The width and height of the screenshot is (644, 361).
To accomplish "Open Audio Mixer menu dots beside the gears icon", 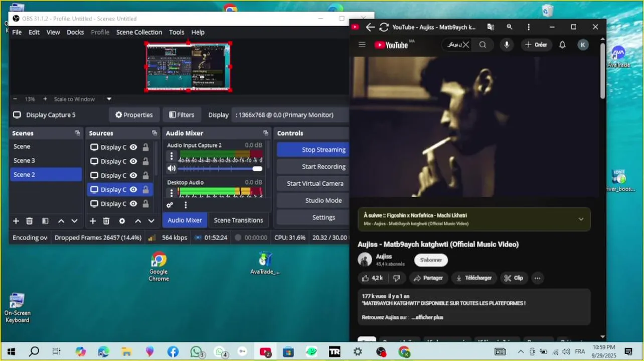I will pos(186,205).
